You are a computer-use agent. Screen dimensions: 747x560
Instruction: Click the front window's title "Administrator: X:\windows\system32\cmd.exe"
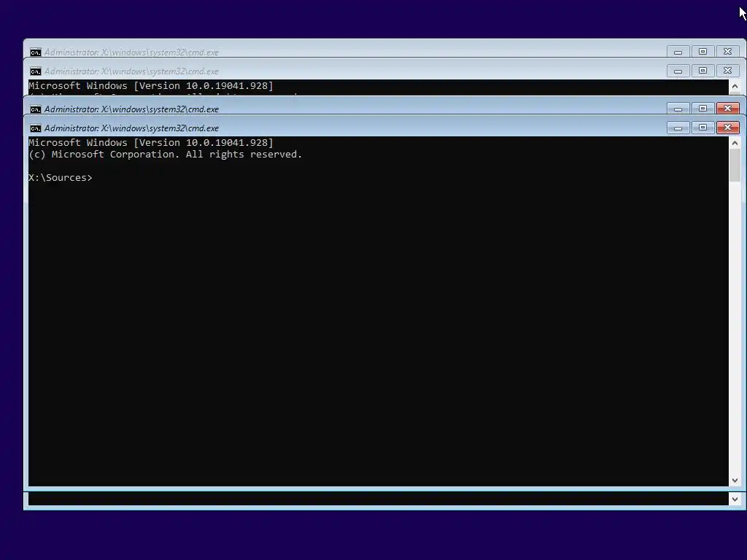[x=131, y=128]
